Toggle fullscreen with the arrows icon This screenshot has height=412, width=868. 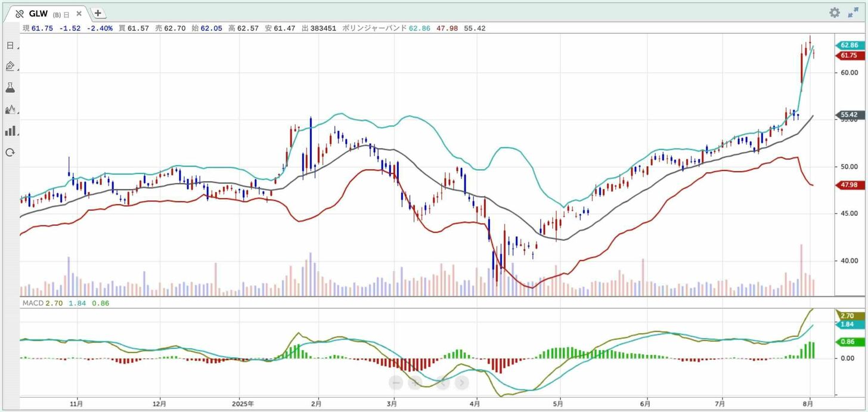click(x=853, y=13)
